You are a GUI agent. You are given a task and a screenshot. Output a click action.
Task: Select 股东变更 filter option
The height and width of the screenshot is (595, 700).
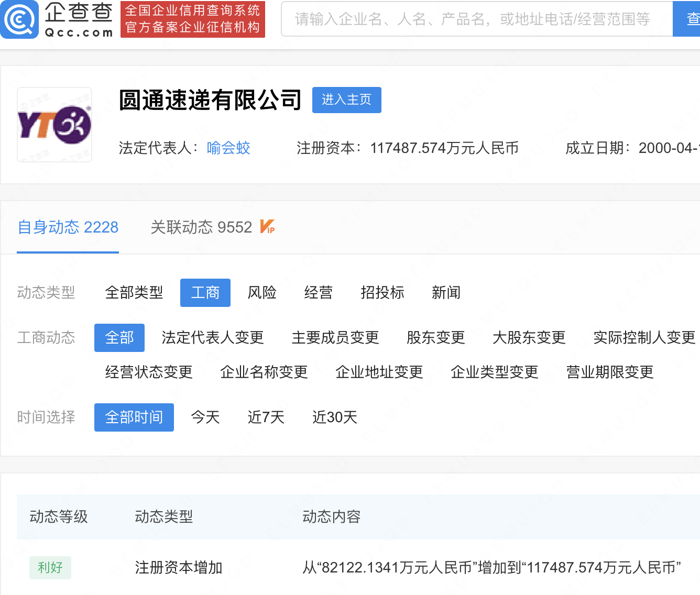(x=435, y=338)
